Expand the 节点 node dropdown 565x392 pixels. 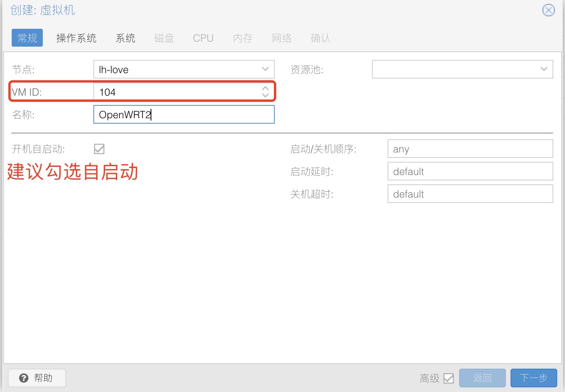pyautogui.click(x=265, y=69)
